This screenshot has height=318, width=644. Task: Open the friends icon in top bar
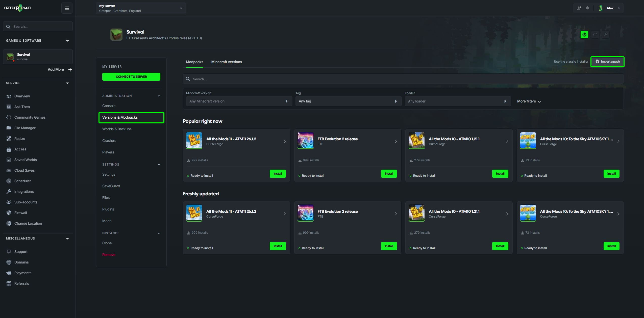tap(579, 8)
